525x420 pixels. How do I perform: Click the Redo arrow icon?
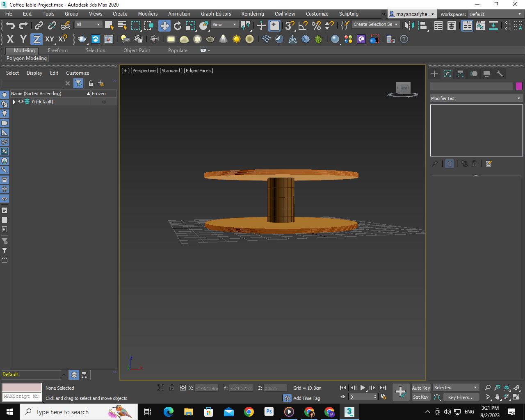tap(23, 25)
